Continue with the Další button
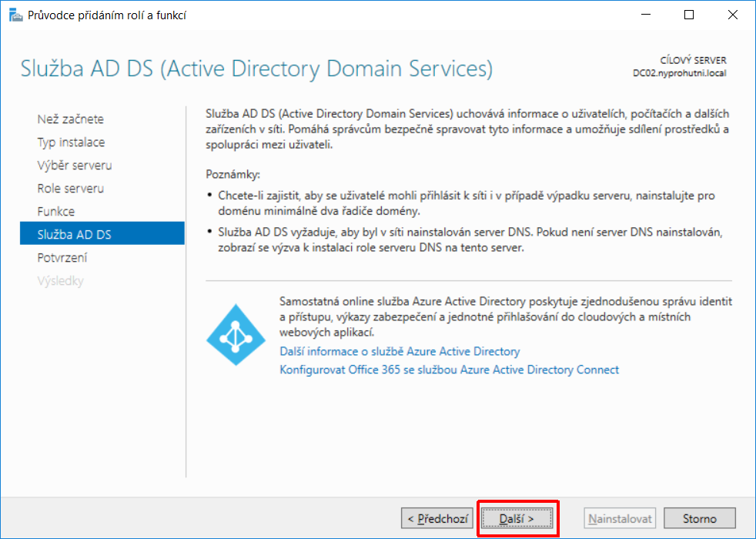This screenshot has height=539, width=756. point(517,519)
